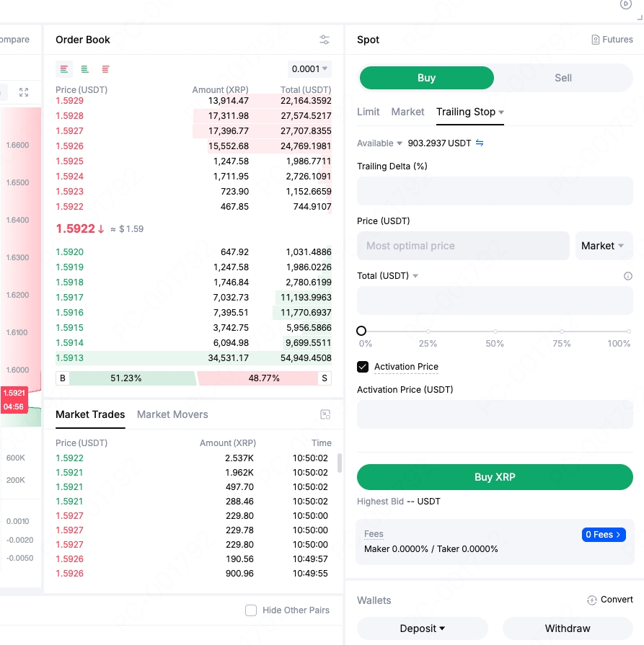This screenshot has height=645, width=644.
Task: Open the Market Movers tab
Action: pyautogui.click(x=172, y=414)
